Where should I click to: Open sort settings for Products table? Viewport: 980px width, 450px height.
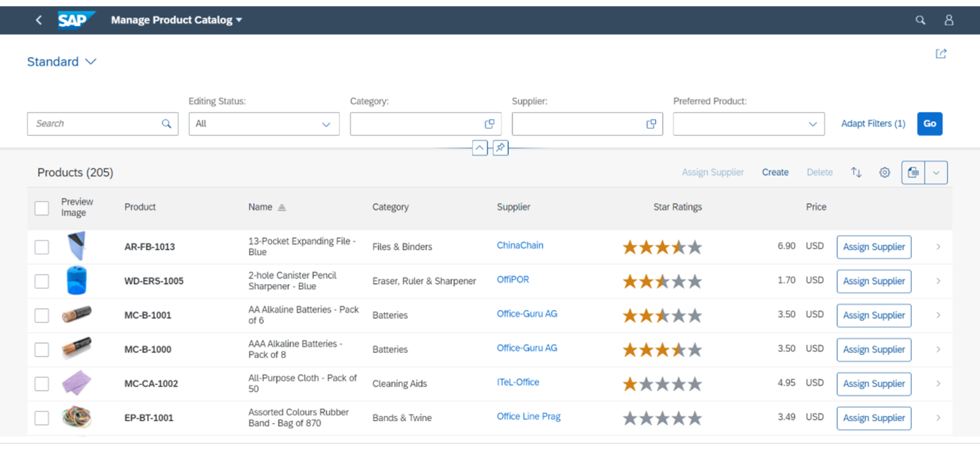pos(856,173)
